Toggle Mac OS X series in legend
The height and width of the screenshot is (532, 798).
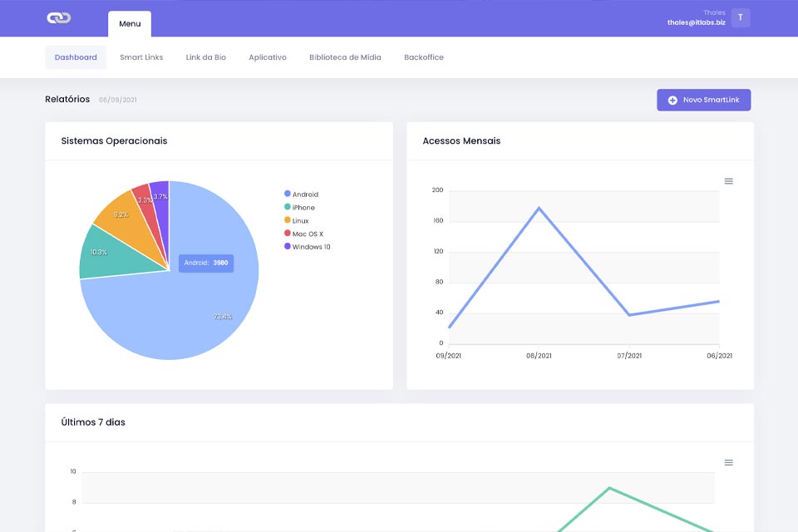point(304,234)
